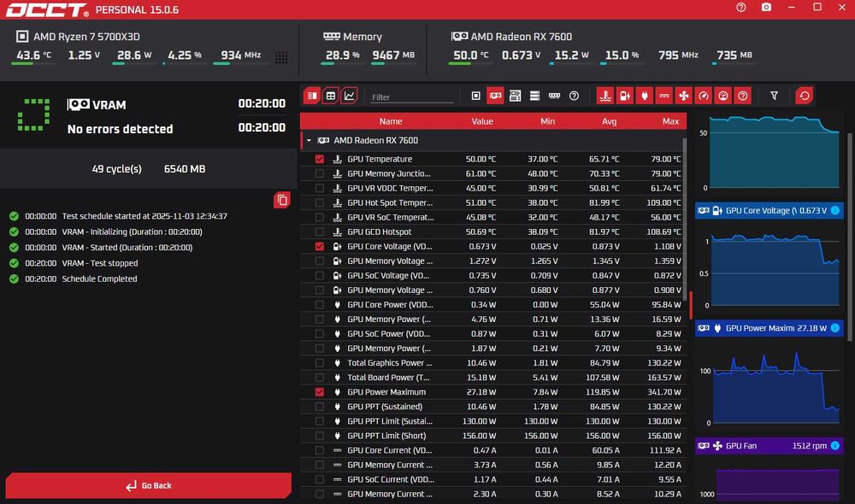Select the 'VRAM - Test stopped' log entry
Screen dimensions: 855x504
pyautogui.click(x=100, y=263)
